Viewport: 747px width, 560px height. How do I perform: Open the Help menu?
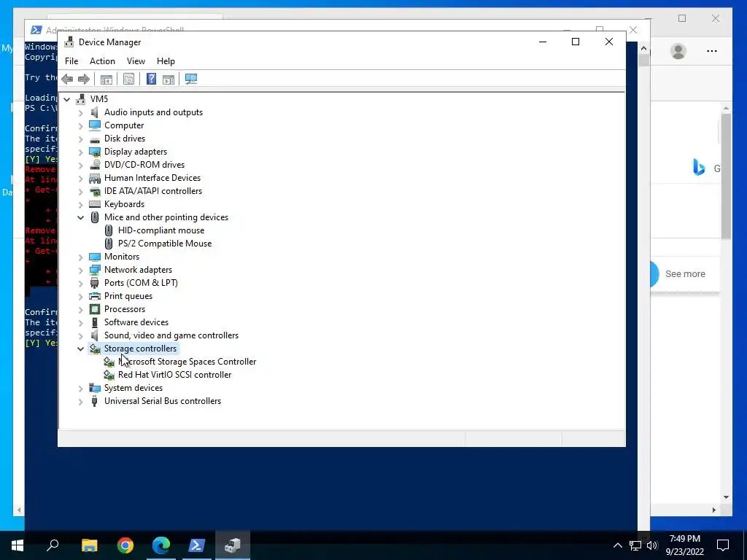(x=166, y=61)
